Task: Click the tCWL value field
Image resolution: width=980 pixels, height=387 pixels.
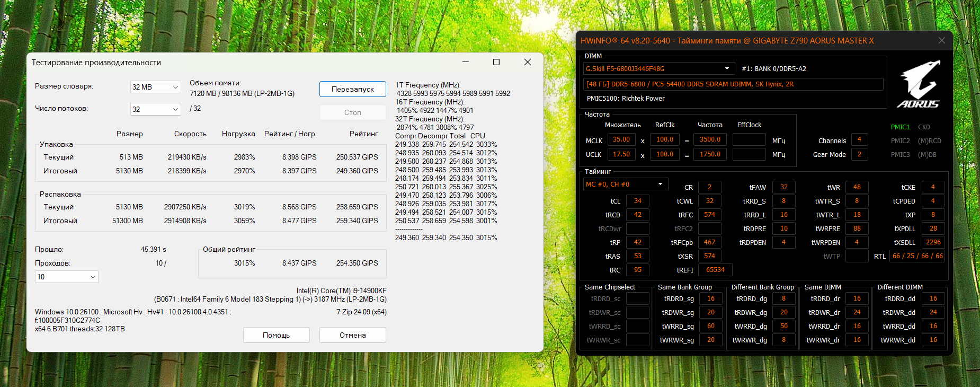Action: 710,201
